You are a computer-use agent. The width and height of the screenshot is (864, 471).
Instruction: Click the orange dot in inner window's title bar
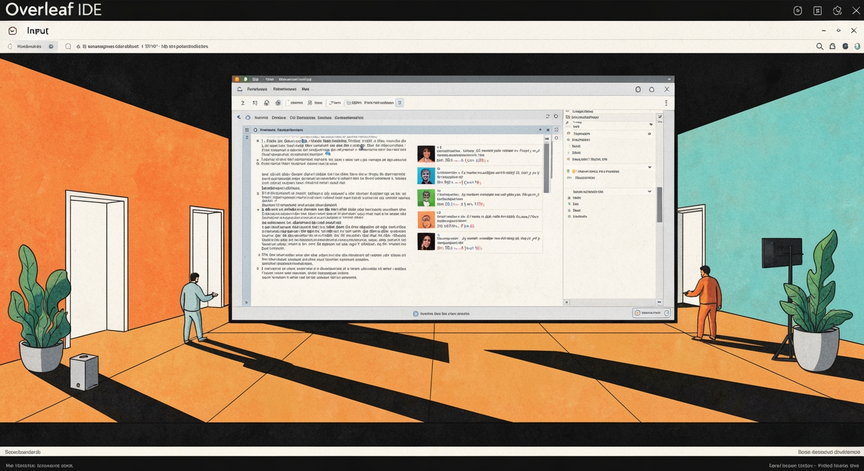click(240, 78)
